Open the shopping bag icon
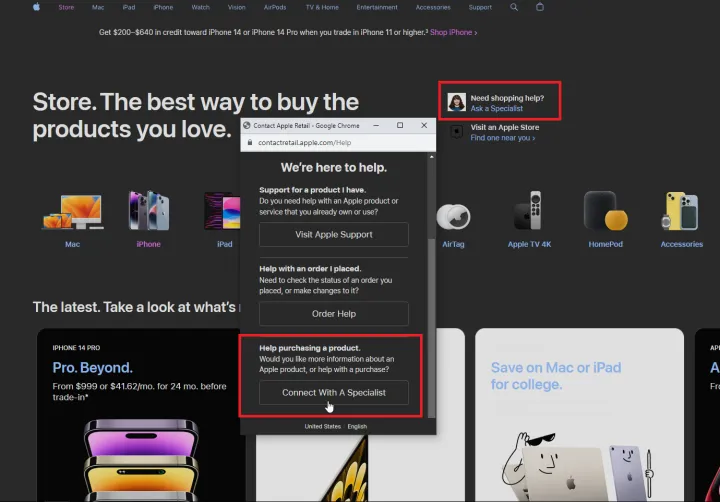The width and height of the screenshot is (720, 502). (x=540, y=7)
